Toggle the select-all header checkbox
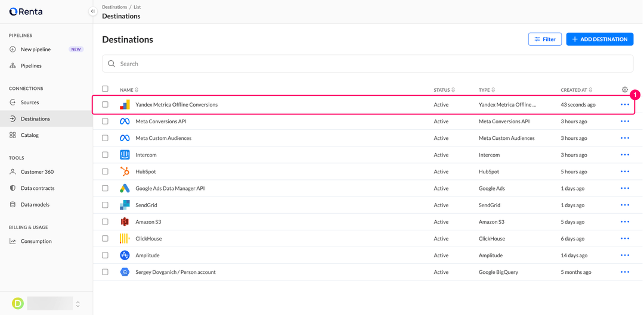 coord(105,89)
